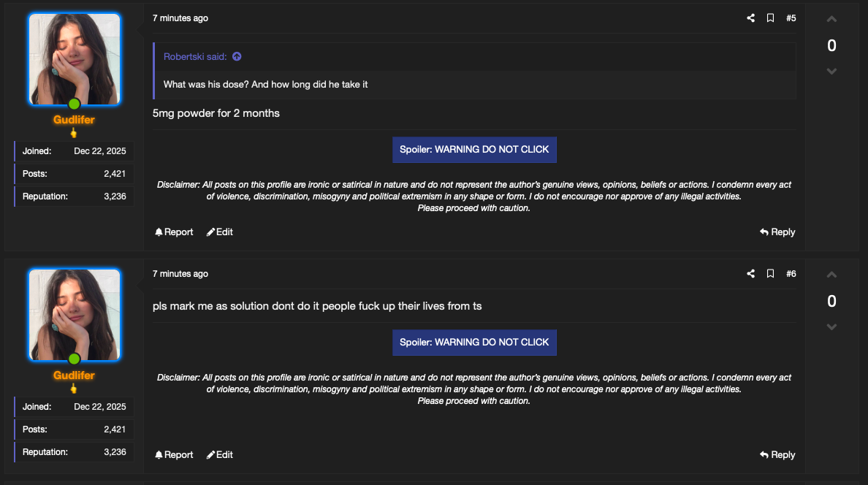Jump to Robertski's quoted post arrow

(x=237, y=56)
